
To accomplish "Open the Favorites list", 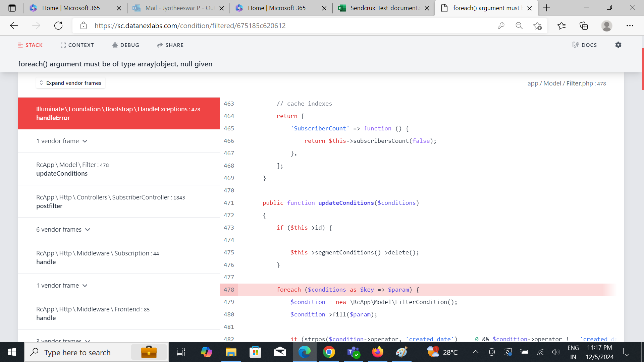I will [561, 26].
